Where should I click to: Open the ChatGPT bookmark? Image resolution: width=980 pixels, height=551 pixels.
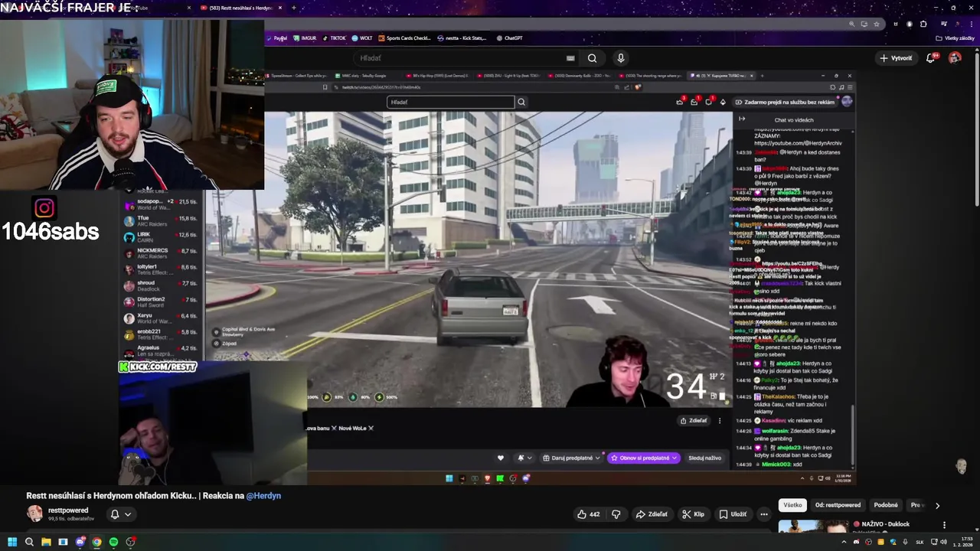click(509, 37)
